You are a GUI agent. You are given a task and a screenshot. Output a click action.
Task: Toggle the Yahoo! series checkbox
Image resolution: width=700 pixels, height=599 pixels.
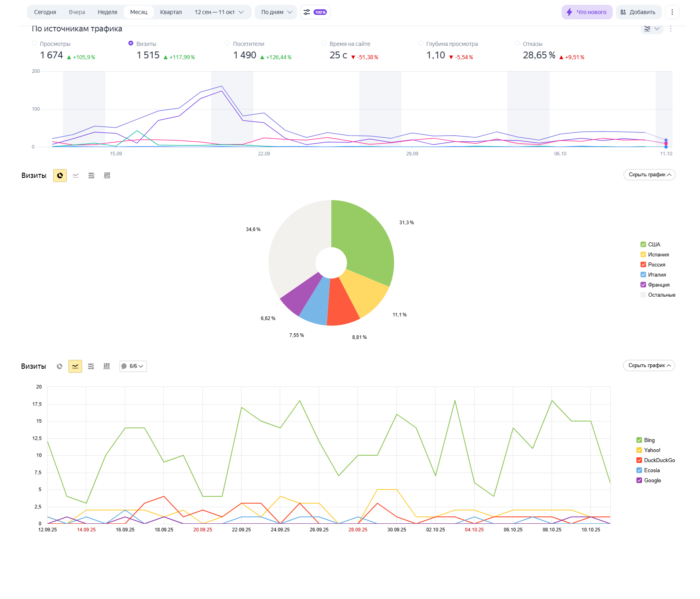pos(639,450)
